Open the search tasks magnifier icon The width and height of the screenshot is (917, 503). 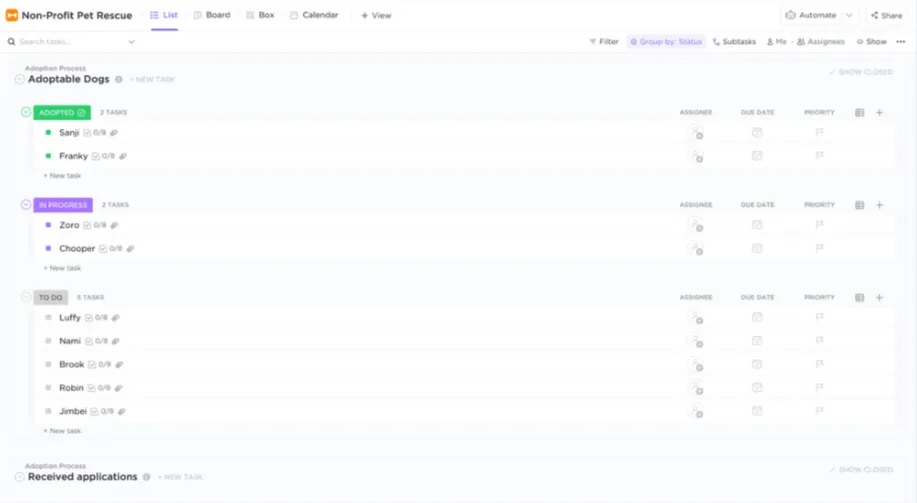click(x=11, y=42)
